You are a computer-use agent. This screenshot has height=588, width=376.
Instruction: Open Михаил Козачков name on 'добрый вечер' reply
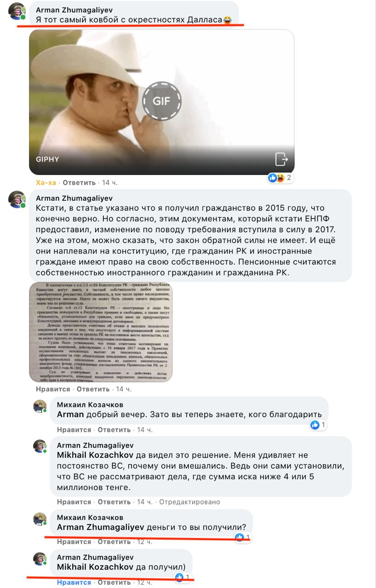coord(90,404)
